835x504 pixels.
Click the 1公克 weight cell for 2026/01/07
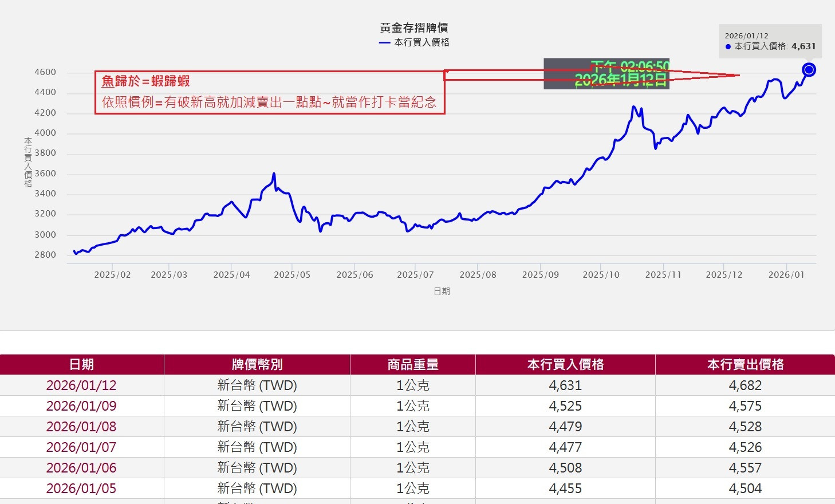tap(413, 447)
